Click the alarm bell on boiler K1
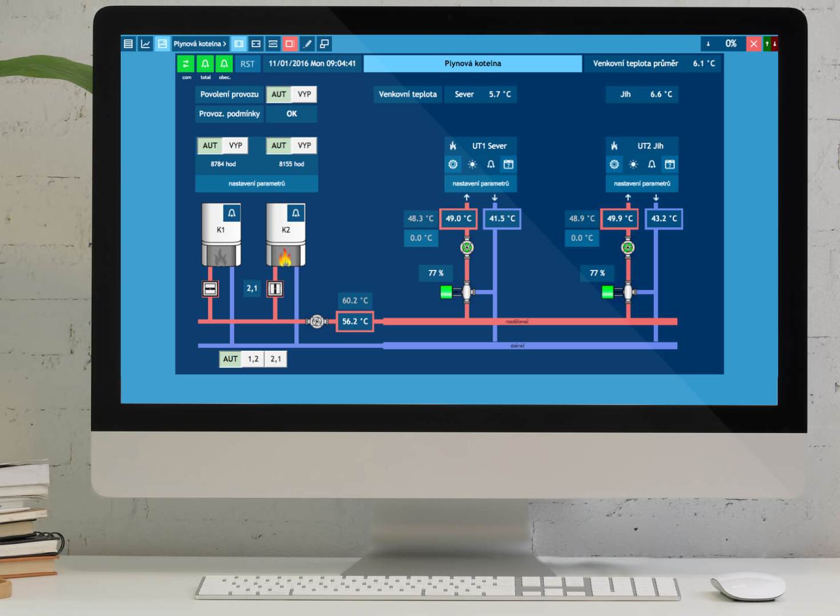Screen dimensions: 840x616 click(232, 213)
